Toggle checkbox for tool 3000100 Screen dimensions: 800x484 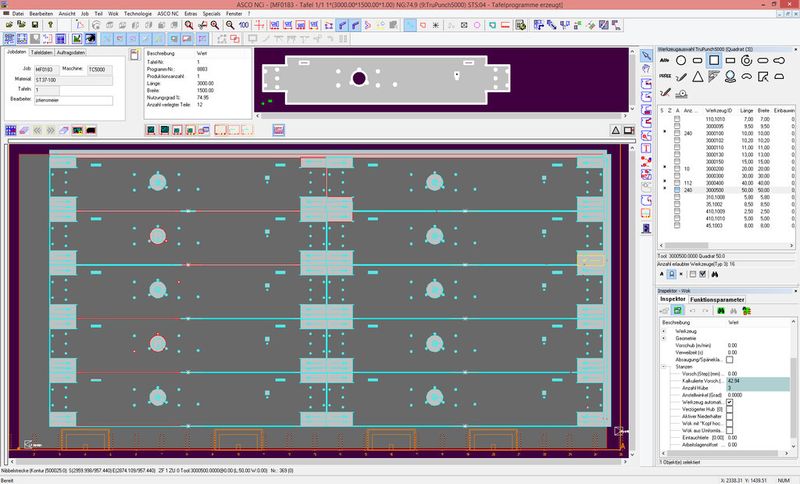tap(677, 133)
